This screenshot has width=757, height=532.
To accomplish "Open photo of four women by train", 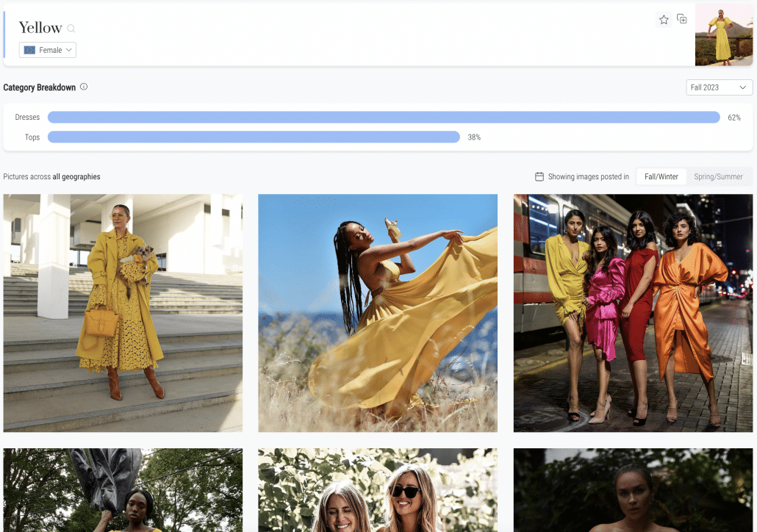I will (633, 313).
